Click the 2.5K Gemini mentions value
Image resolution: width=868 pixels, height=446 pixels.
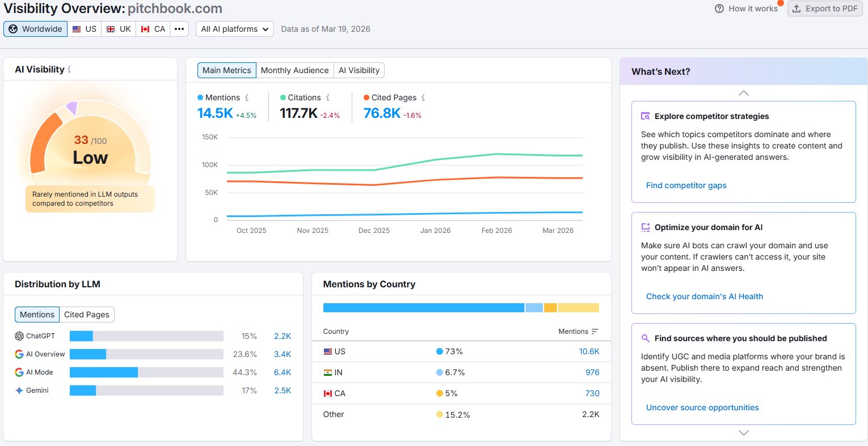(x=283, y=390)
